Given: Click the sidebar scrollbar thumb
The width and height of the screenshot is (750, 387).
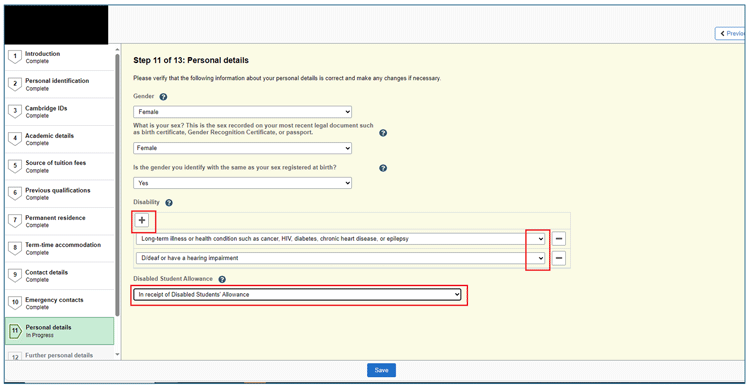Looking at the screenshot, I should tap(118, 185).
